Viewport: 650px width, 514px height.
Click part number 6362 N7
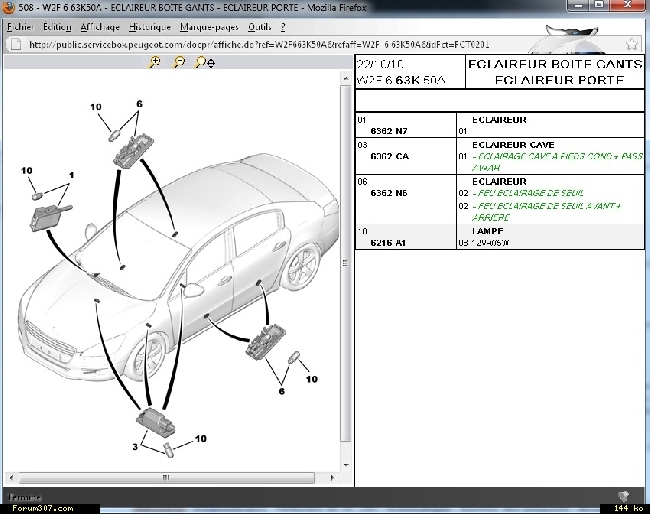[x=388, y=131]
